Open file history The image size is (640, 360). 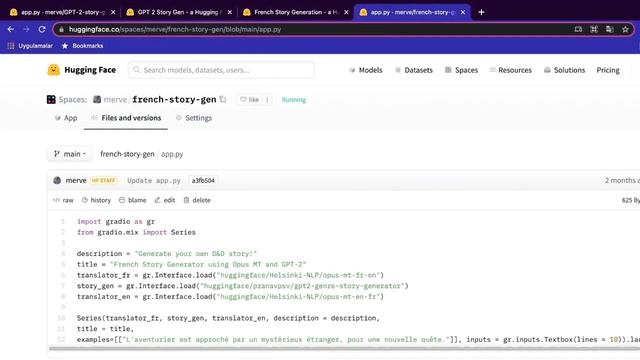(x=96, y=200)
